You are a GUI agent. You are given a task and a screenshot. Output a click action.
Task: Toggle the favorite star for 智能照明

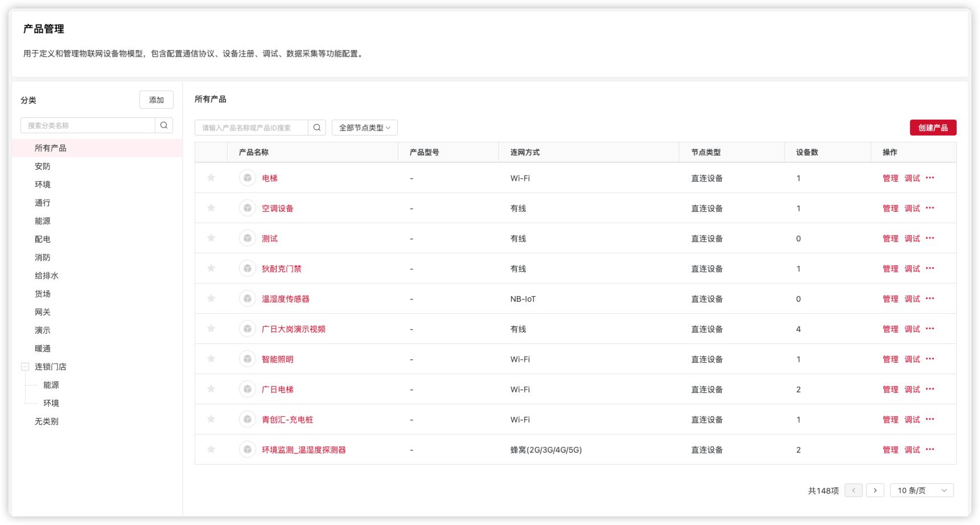(211, 359)
